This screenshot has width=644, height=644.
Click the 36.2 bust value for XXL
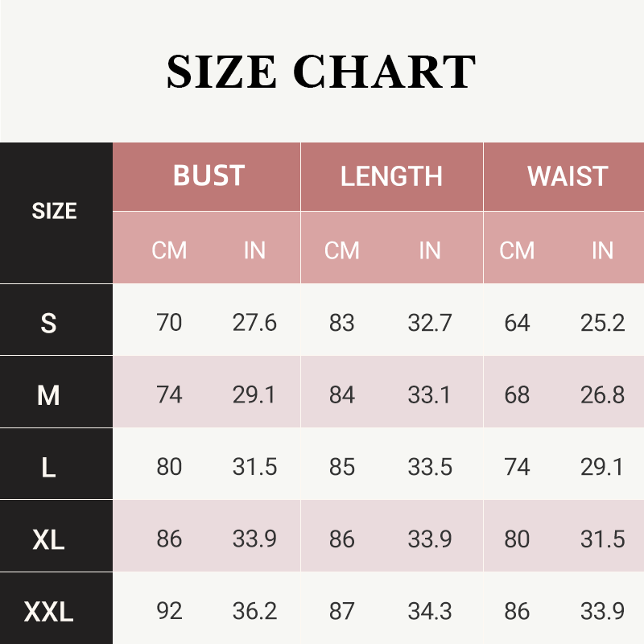[254, 612]
